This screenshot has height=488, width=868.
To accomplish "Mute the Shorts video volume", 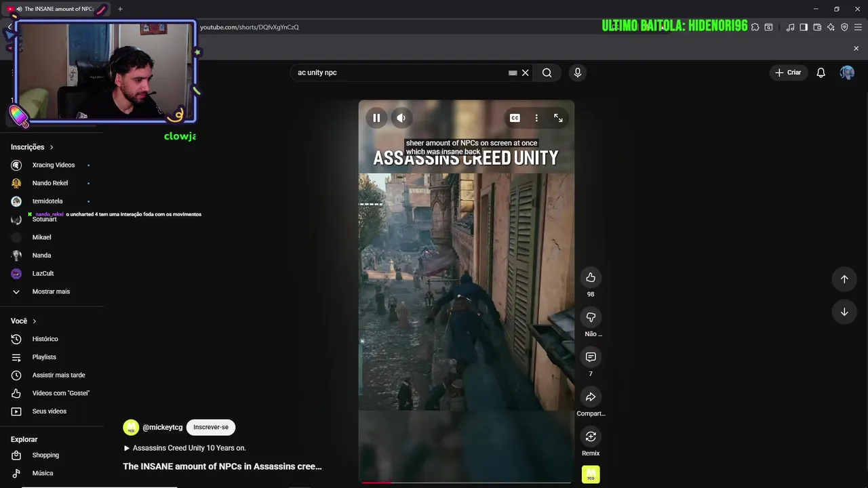I will coord(401,118).
